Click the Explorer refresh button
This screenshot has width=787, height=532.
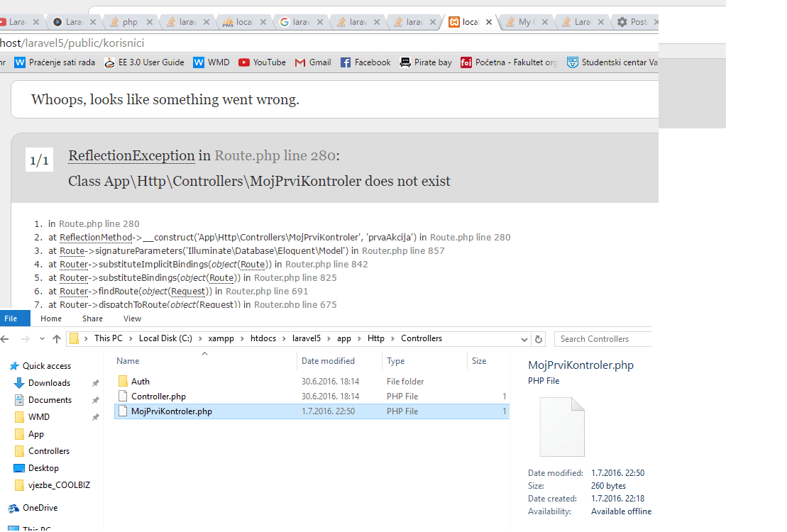click(x=538, y=339)
